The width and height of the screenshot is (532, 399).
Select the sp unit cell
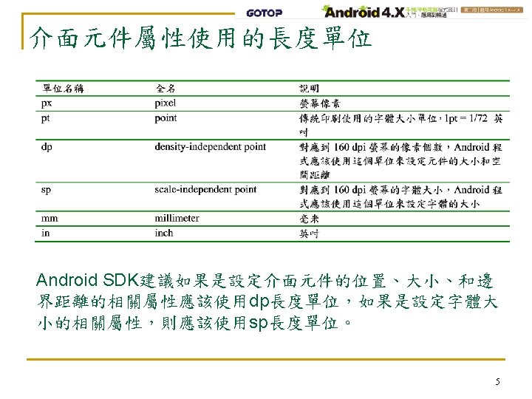(x=46, y=190)
